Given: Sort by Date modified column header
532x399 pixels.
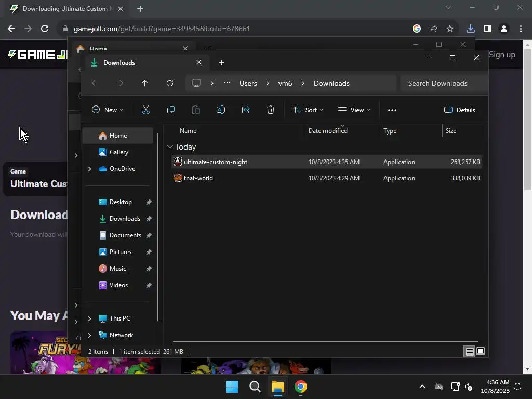Looking at the screenshot, I should (x=328, y=130).
